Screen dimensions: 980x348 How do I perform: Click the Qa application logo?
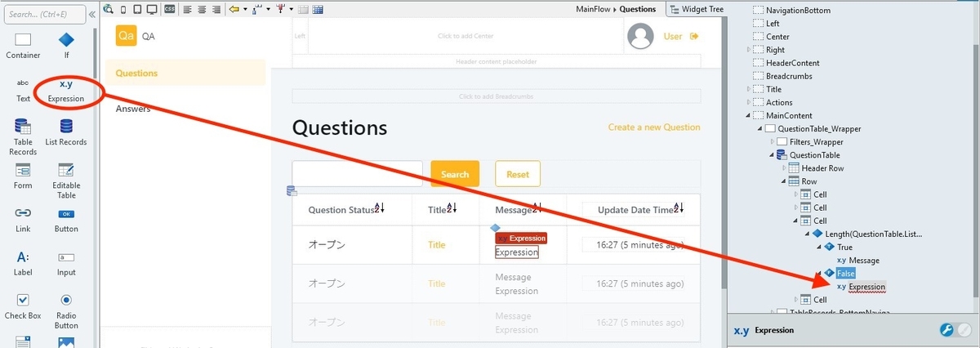click(x=126, y=36)
